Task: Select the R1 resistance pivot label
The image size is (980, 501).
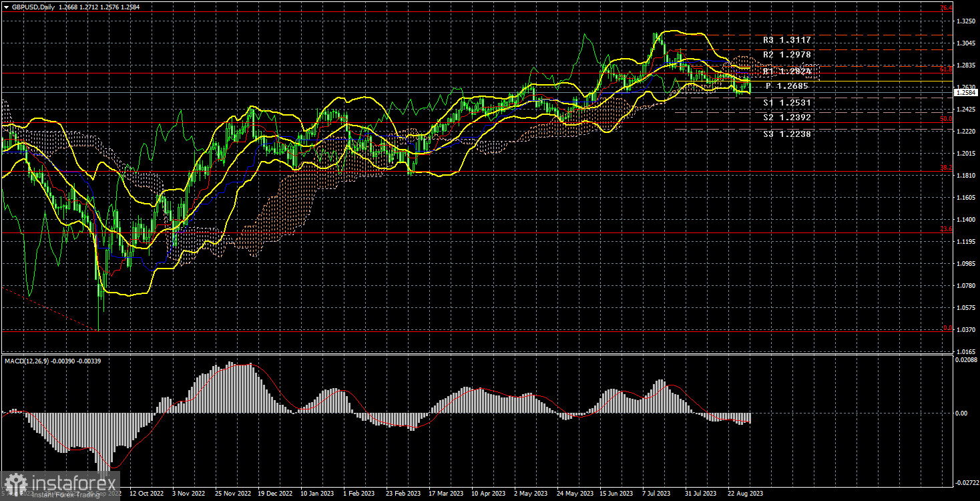Action: click(x=787, y=71)
